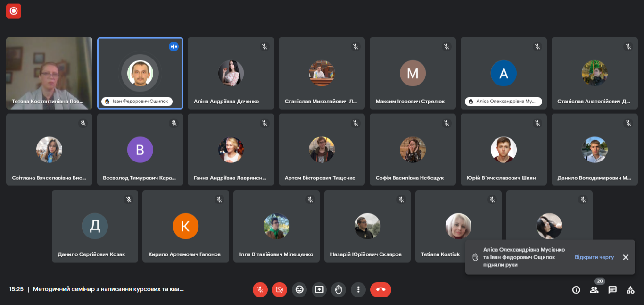Open the emoji reactions picker
This screenshot has width=644, height=305.
click(299, 289)
